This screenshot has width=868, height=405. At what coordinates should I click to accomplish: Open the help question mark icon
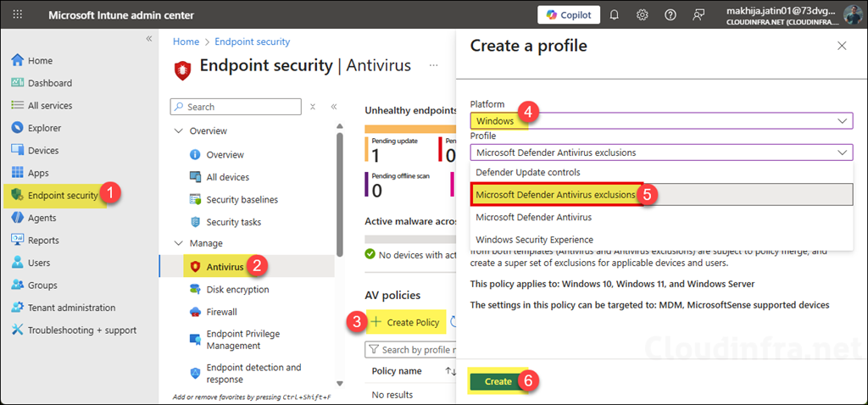click(670, 15)
